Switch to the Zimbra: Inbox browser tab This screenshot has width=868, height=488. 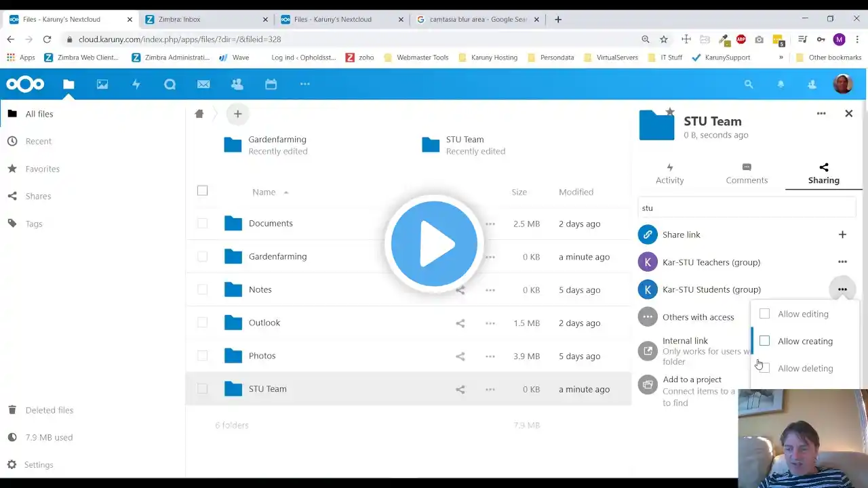(206, 19)
